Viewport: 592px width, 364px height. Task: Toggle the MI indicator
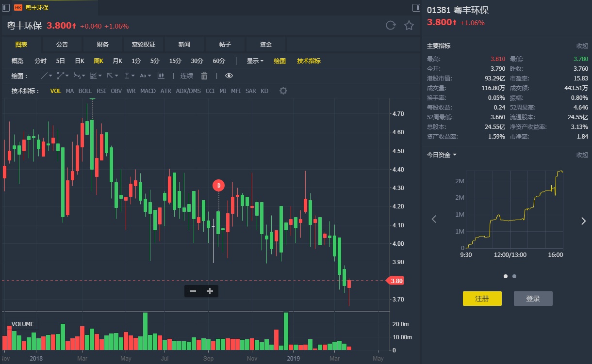pos(223,91)
